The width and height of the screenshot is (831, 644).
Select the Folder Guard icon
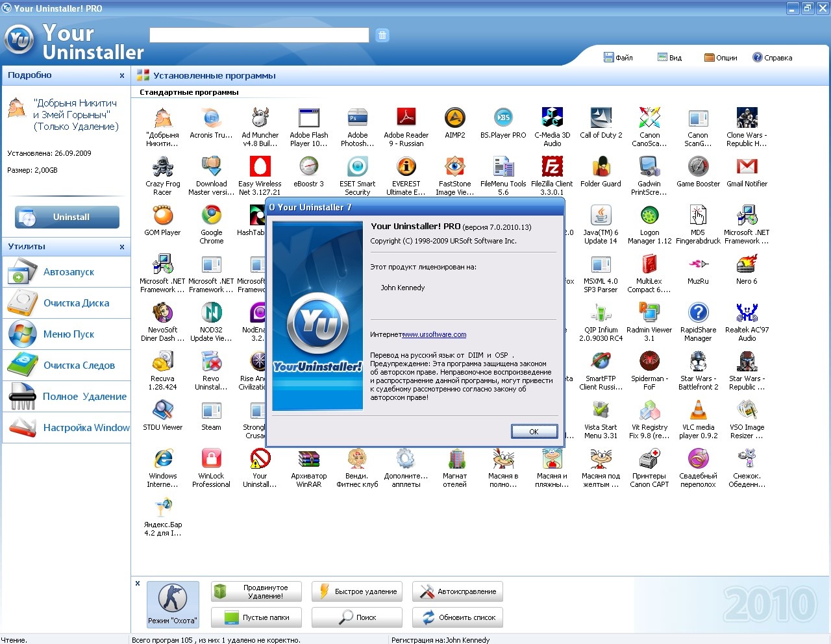pyautogui.click(x=601, y=167)
